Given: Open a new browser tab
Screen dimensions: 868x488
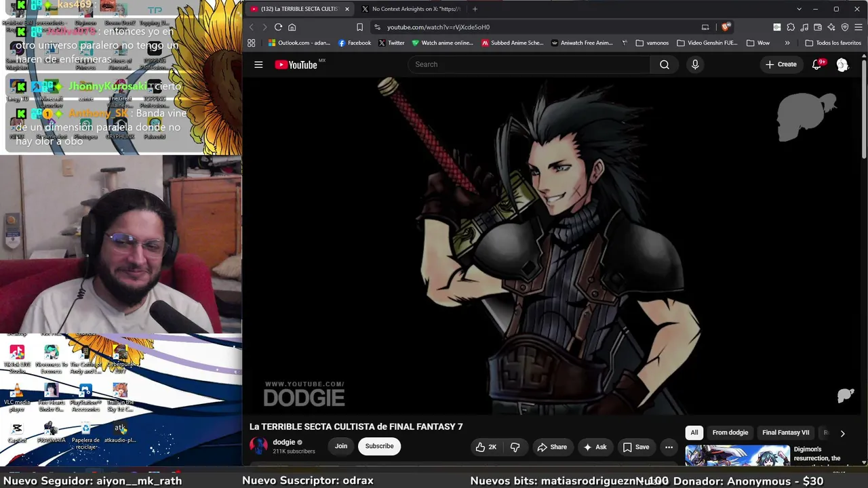Looking at the screenshot, I should pos(475,9).
